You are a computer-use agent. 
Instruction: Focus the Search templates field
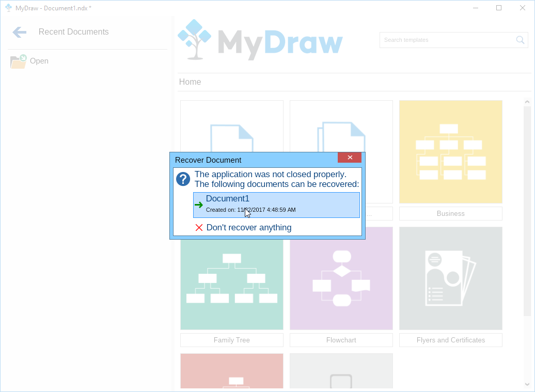tap(453, 40)
